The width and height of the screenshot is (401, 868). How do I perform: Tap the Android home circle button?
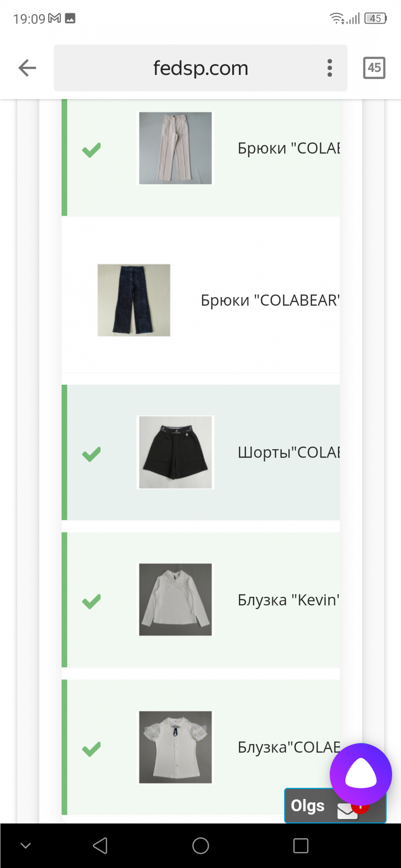(200, 846)
